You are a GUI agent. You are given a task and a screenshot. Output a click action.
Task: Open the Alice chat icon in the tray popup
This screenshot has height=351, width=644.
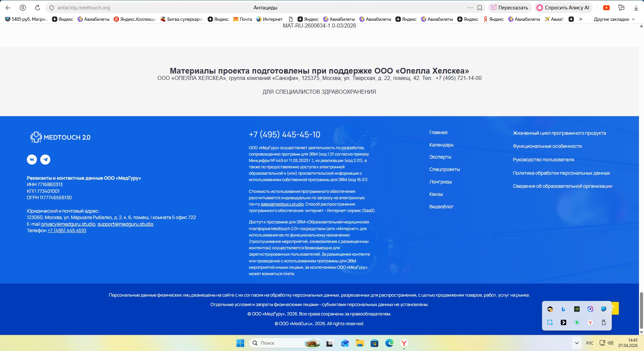[590, 309]
